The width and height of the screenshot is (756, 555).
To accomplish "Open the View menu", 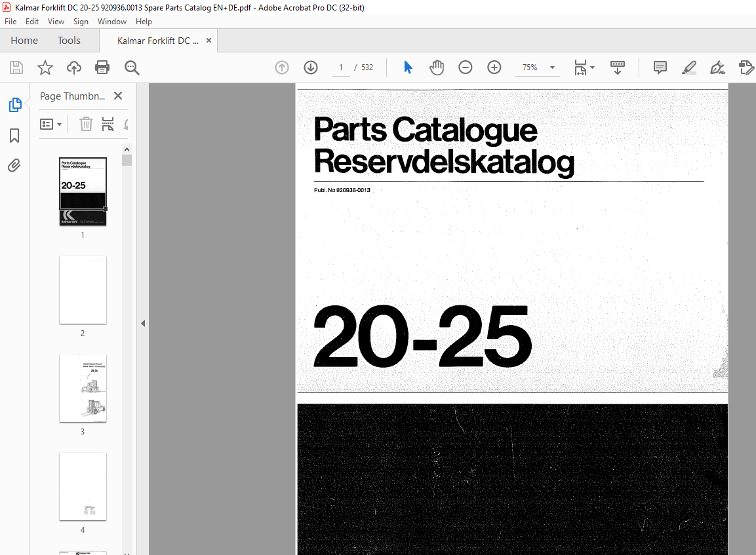I will pos(56,21).
